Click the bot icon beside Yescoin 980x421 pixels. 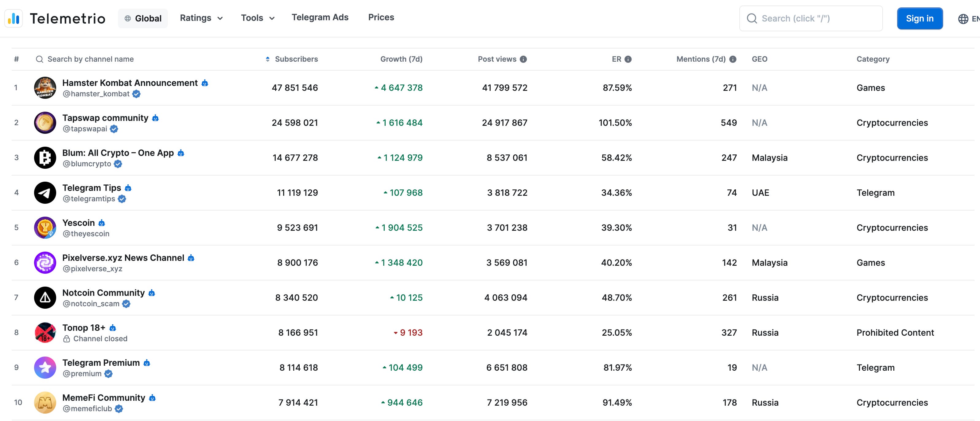pos(102,223)
